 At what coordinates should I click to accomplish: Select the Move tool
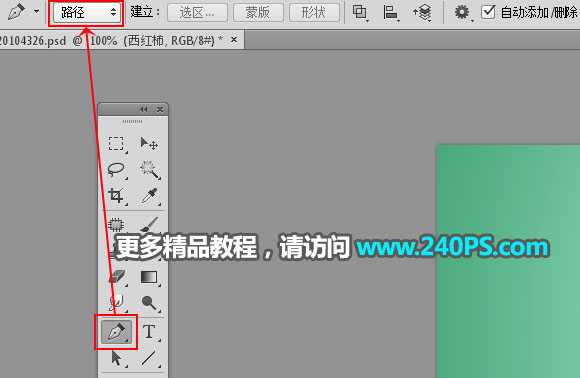pyautogui.click(x=149, y=144)
